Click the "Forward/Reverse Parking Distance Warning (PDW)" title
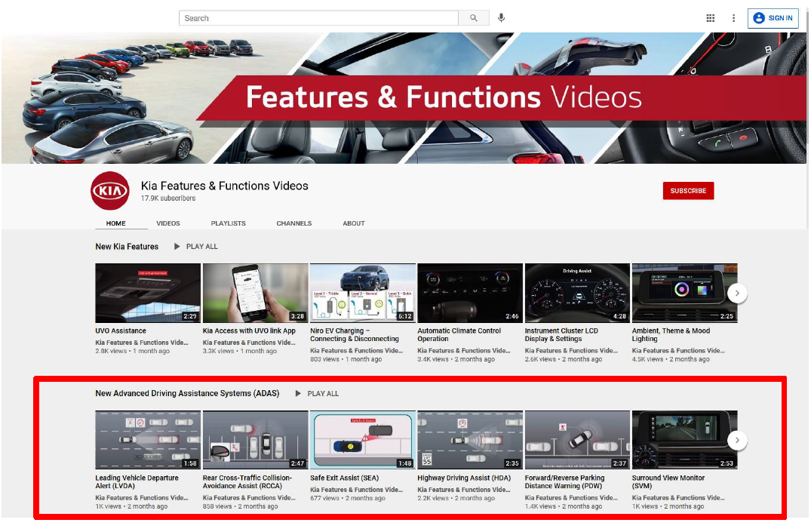Image resolution: width=811 pixels, height=532 pixels. point(565,481)
